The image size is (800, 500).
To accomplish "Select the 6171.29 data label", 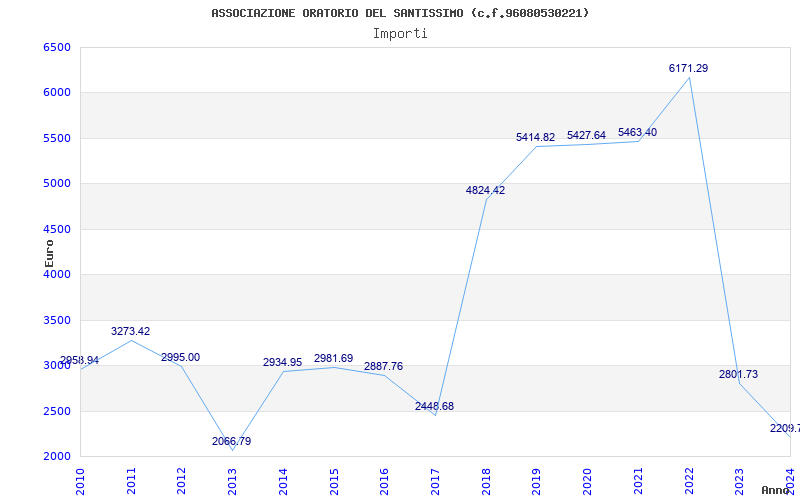I will tap(688, 68).
